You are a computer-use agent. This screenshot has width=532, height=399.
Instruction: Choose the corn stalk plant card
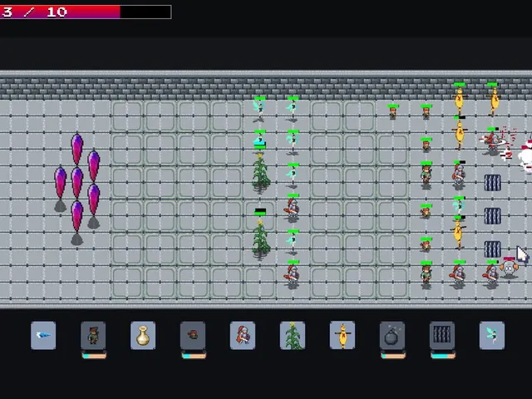point(293,335)
